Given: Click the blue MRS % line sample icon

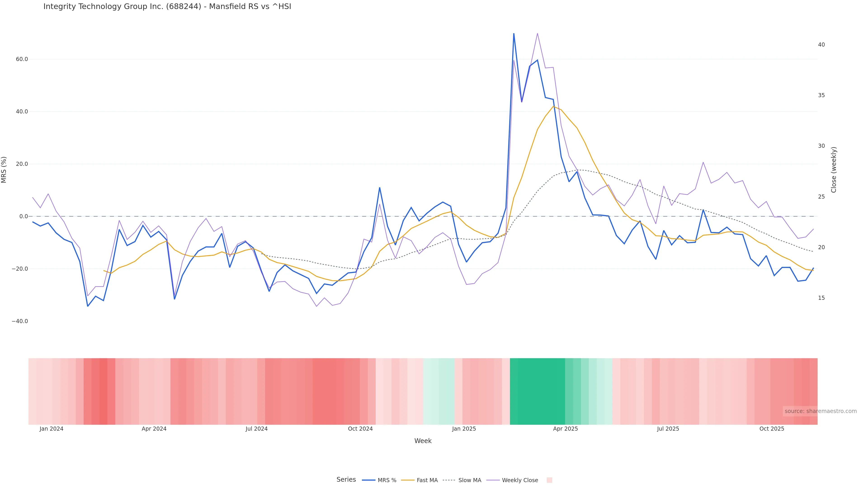Looking at the screenshot, I should (369, 480).
